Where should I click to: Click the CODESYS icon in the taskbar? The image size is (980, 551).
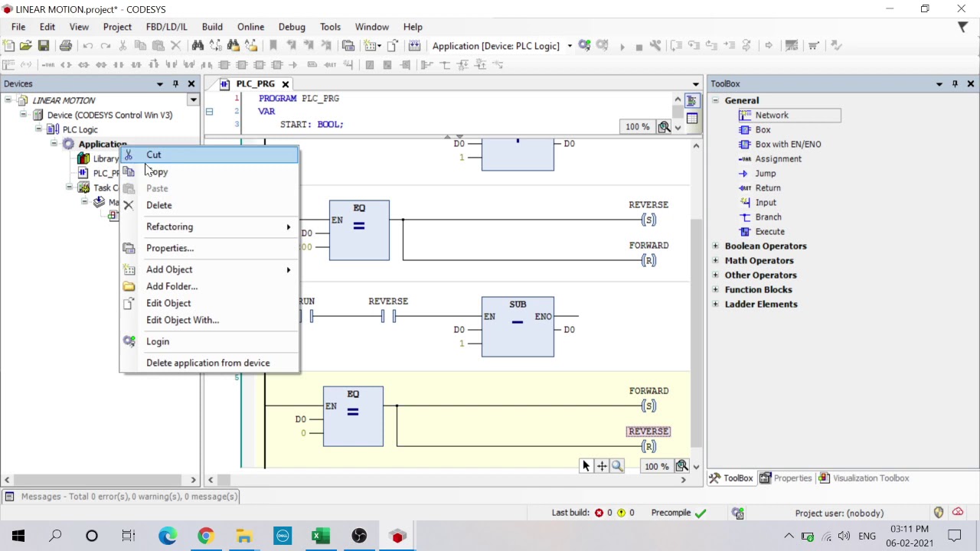click(x=397, y=536)
